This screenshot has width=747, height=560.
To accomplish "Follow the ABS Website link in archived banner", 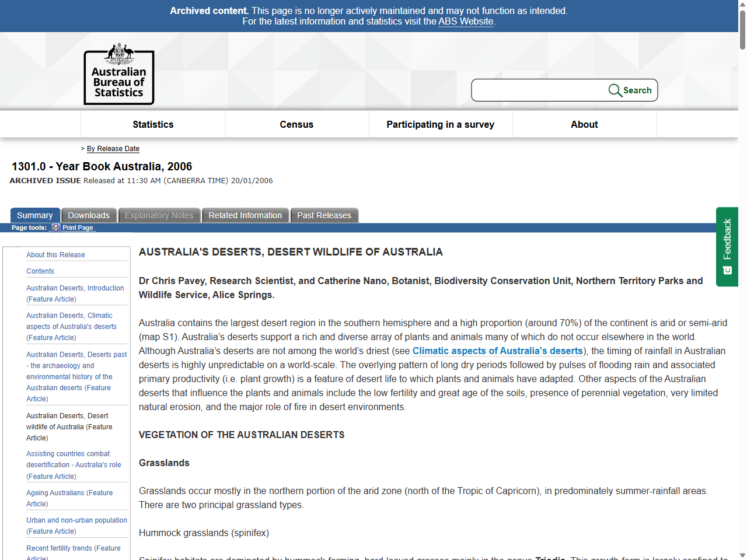I will tap(465, 21).
